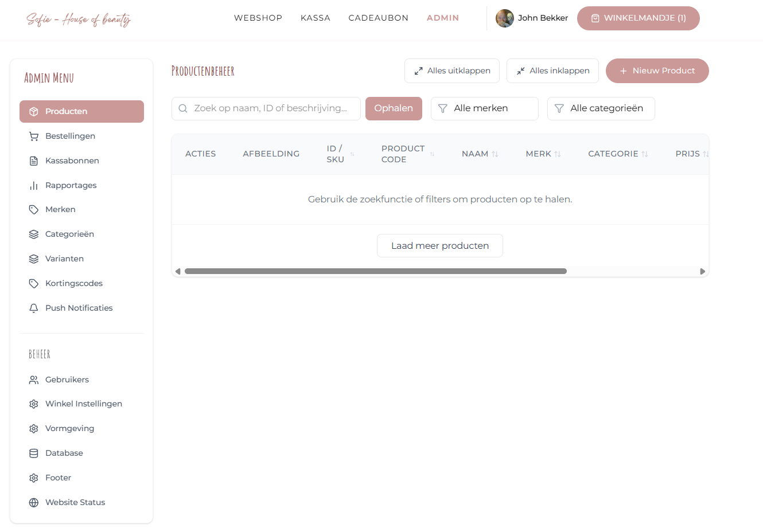This screenshot has height=532, width=763.
Task: Click John Bekker's profile avatar
Action: 505,18
